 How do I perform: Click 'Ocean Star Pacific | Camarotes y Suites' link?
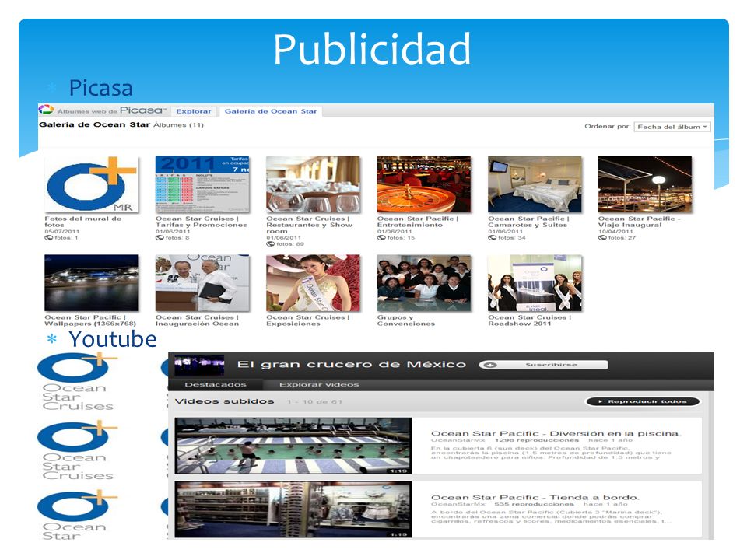pos(529,222)
